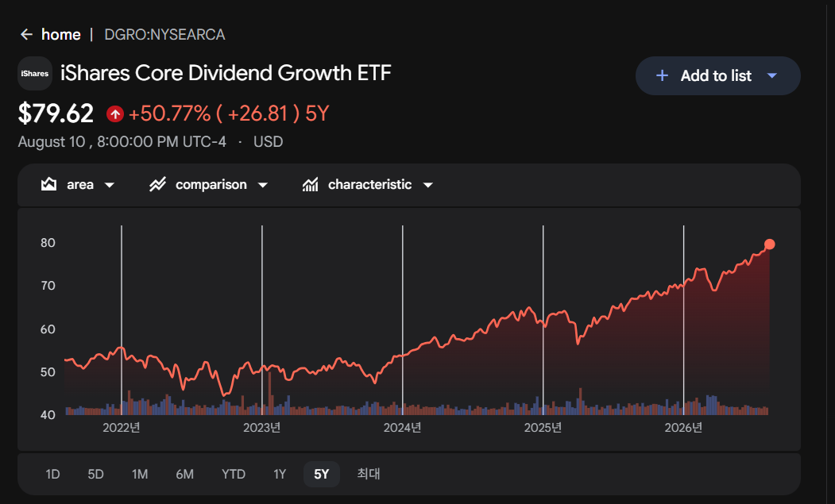Open the Add to list dropdown caret
This screenshot has height=504, width=835.
click(771, 75)
